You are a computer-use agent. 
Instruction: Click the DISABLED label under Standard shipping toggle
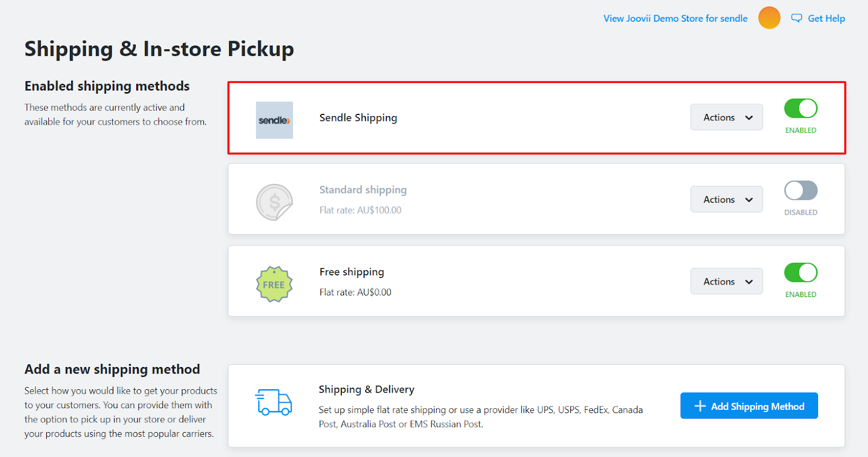pos(801,213)
